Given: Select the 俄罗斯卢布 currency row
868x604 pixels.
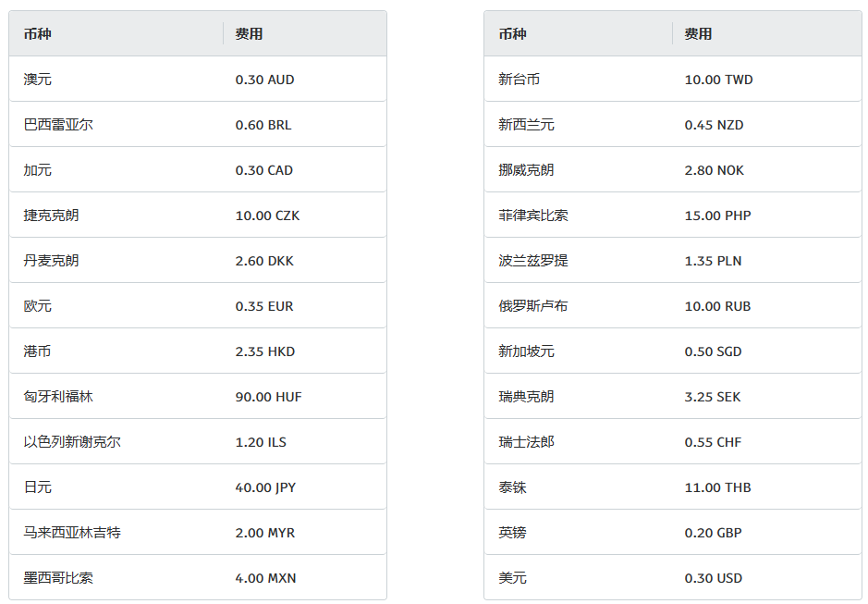Looking at the screenshot, I should [673, 306].
